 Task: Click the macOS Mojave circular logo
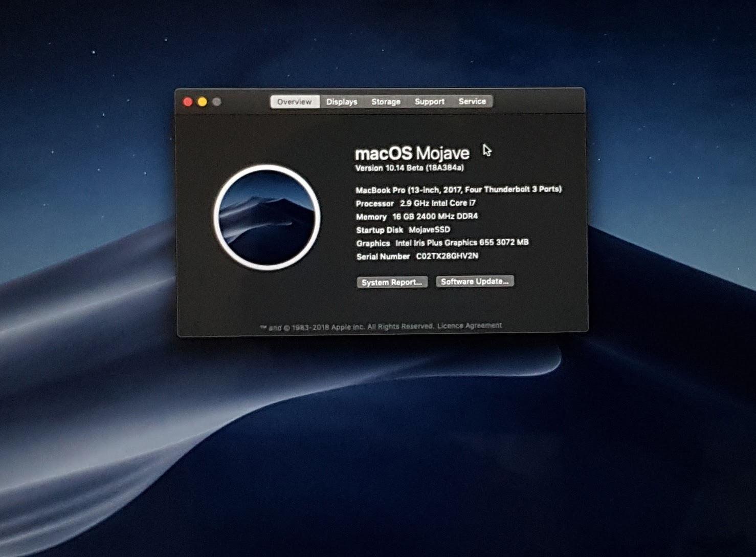click(267, 217)
